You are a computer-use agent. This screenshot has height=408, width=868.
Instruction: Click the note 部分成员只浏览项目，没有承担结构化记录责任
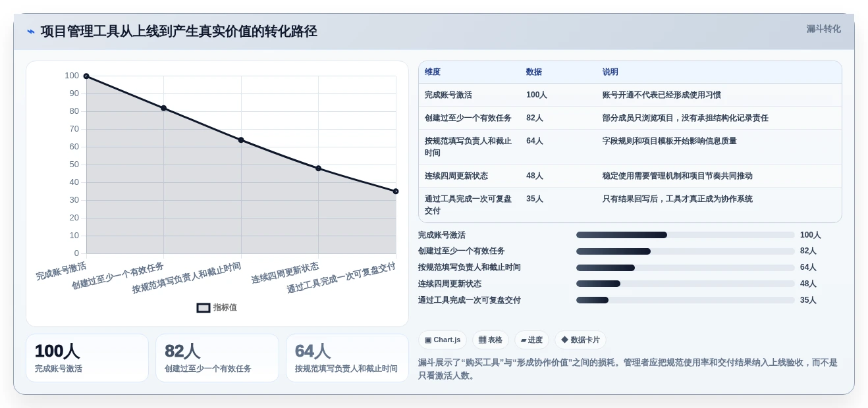coord(686,118)
